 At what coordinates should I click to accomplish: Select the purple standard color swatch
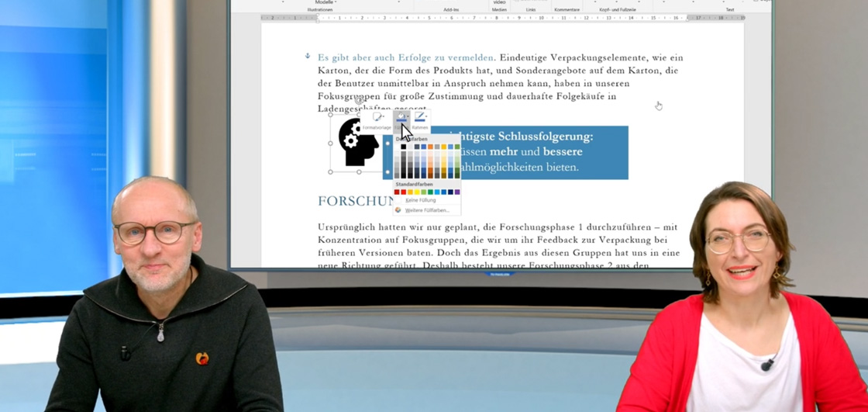click(x=457, y=192)
